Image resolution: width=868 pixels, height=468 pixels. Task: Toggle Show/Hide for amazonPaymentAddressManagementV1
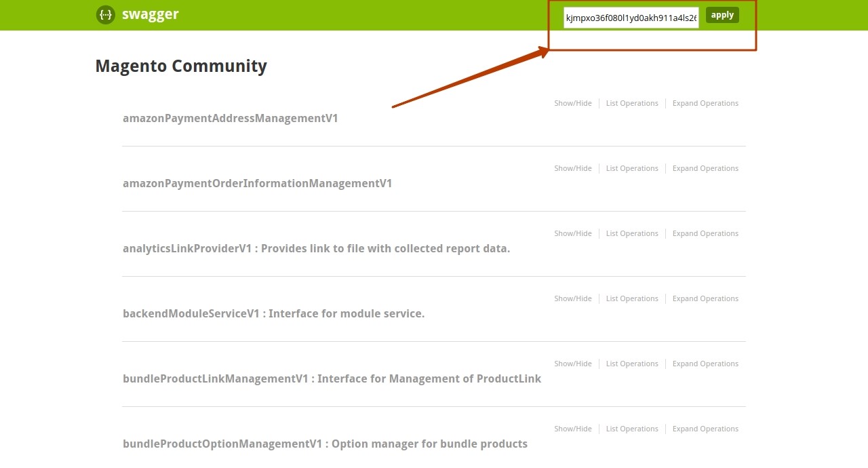pos(572,103)
